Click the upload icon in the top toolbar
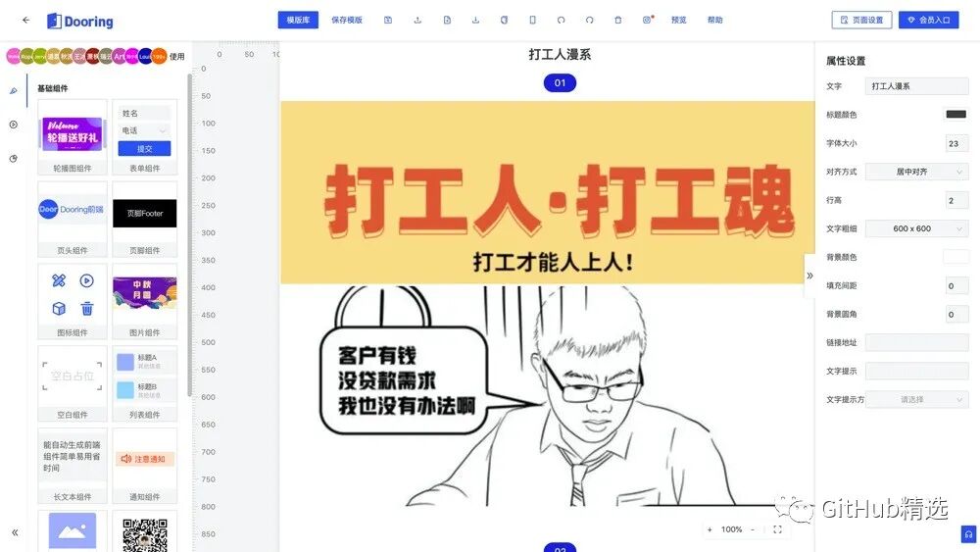 (417, 20)
